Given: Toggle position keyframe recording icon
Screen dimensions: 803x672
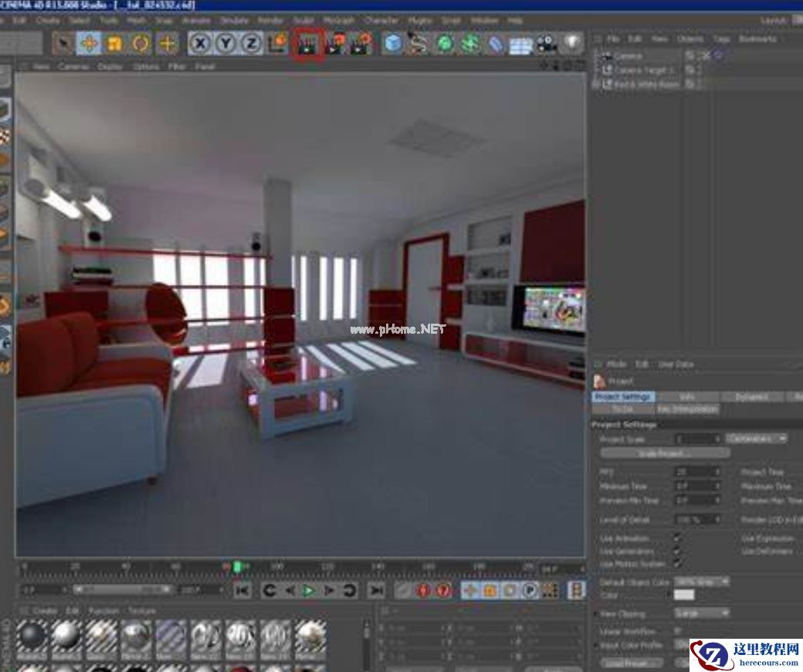Looking at the screenshot, I should pyautogui.click(x=469, y=591).
